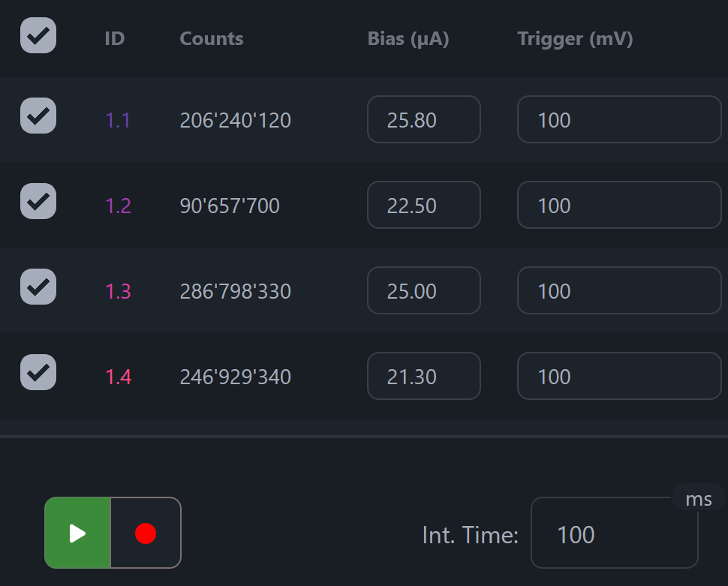Click the Bias field showing 25.80
This screenshot has width=728, height=586.
[x=423, y=120]
